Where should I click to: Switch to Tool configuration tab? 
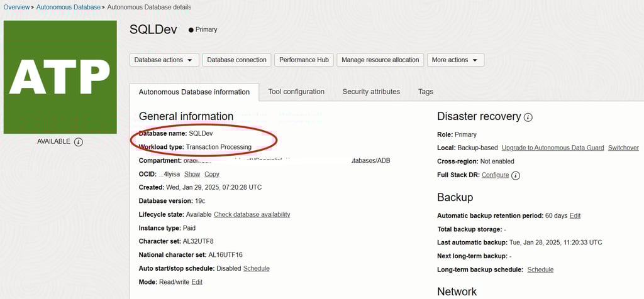coord(296,92)
